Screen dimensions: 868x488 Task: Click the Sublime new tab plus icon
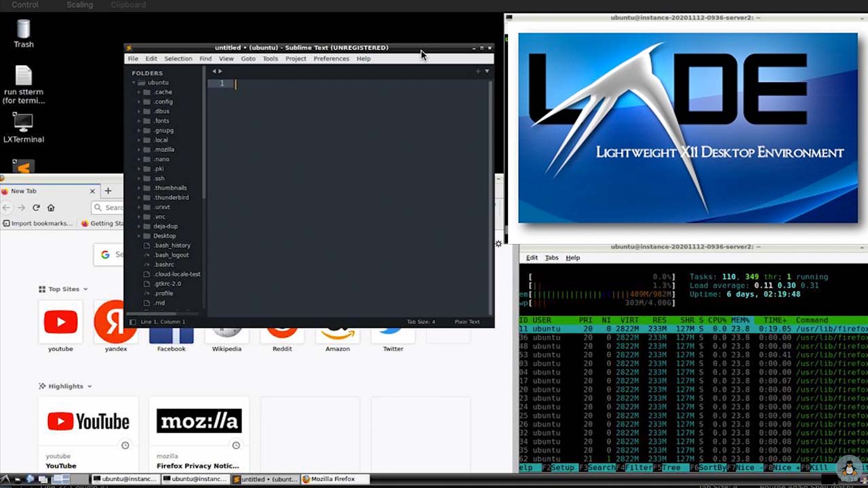(x=477, y=71)
